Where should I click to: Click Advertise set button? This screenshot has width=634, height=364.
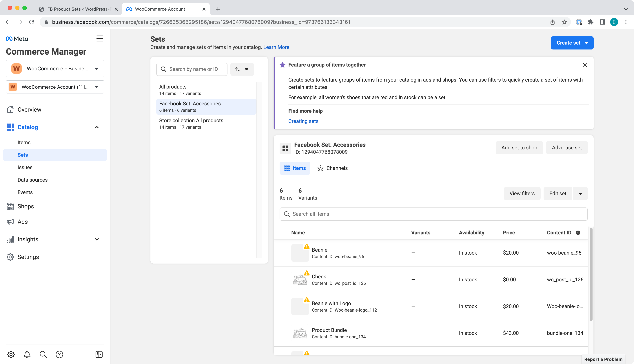(567, 148)
